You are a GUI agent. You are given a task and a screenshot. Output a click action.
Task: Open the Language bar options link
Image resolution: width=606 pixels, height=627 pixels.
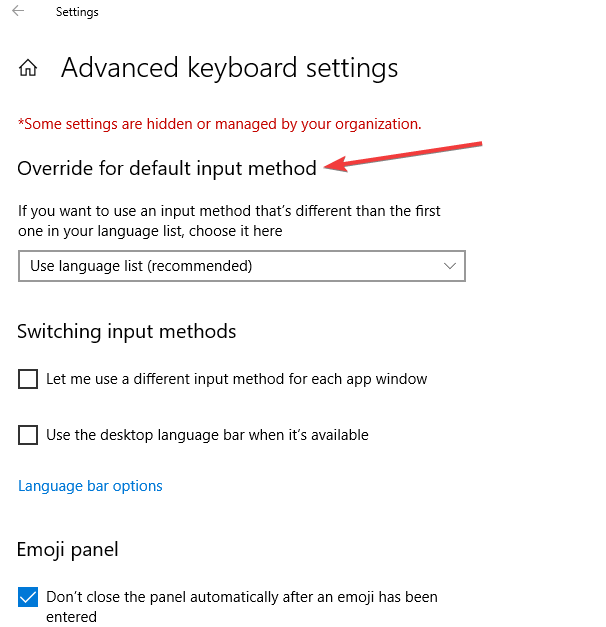(x=90, y=486)
